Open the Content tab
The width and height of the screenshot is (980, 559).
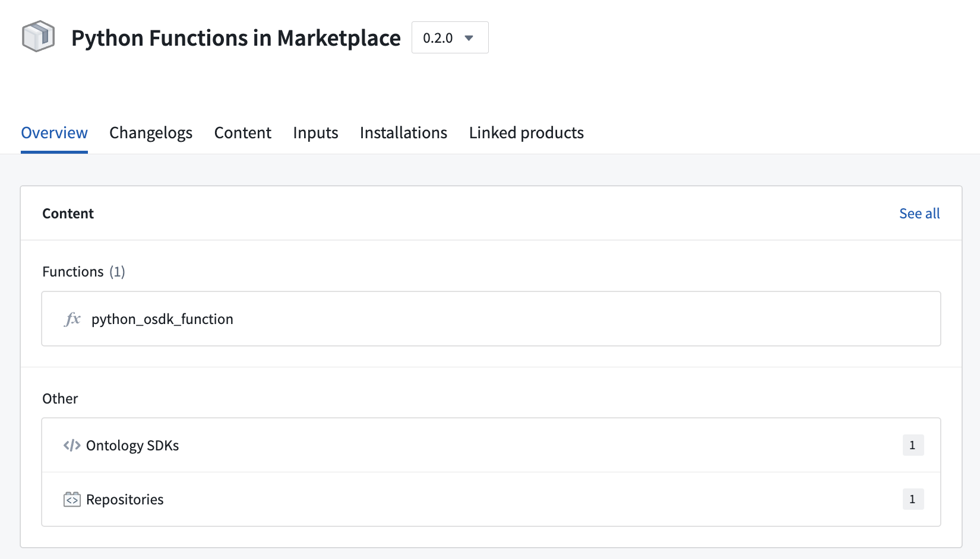(242, 132)
